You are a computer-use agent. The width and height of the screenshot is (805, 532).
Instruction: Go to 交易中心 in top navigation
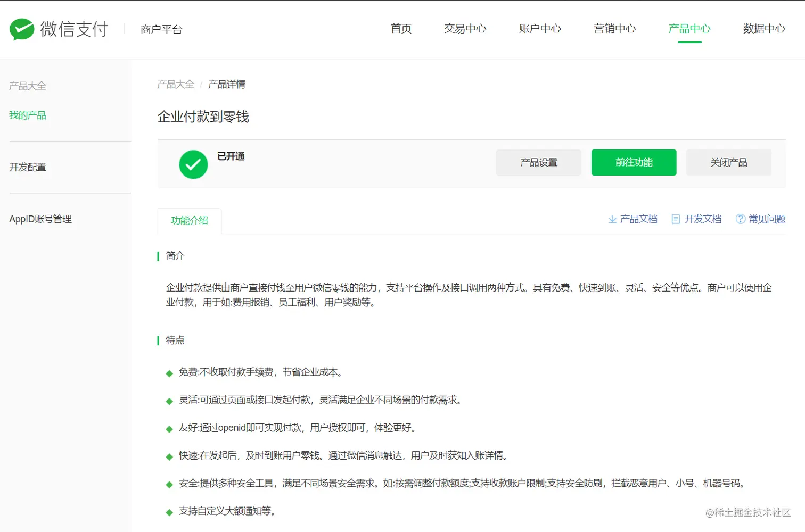465,29
